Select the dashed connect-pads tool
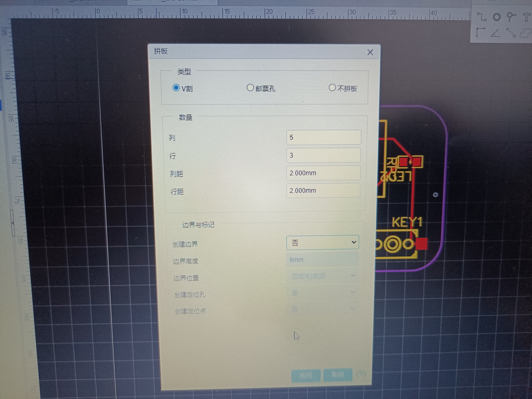 (x=511, y=33)
